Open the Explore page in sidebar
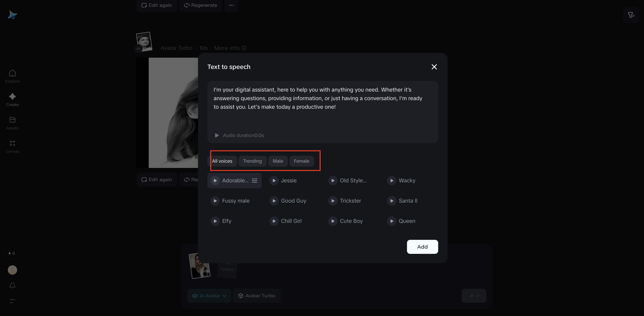The width and height of the screenshot is (644, 316). click(x=12, y=76)
